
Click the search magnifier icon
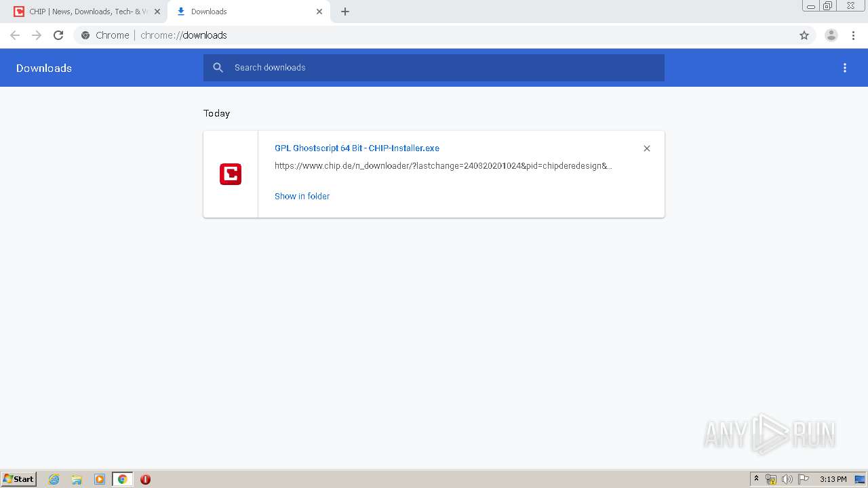coord(218,68)
